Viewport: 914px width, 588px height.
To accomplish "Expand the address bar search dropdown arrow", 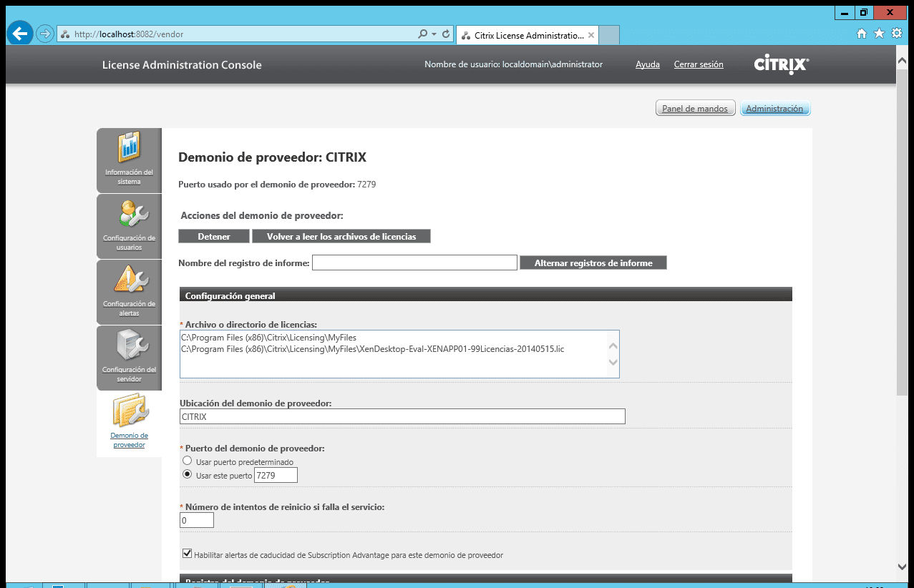I will pyautogui.click(x=434, y=34).
